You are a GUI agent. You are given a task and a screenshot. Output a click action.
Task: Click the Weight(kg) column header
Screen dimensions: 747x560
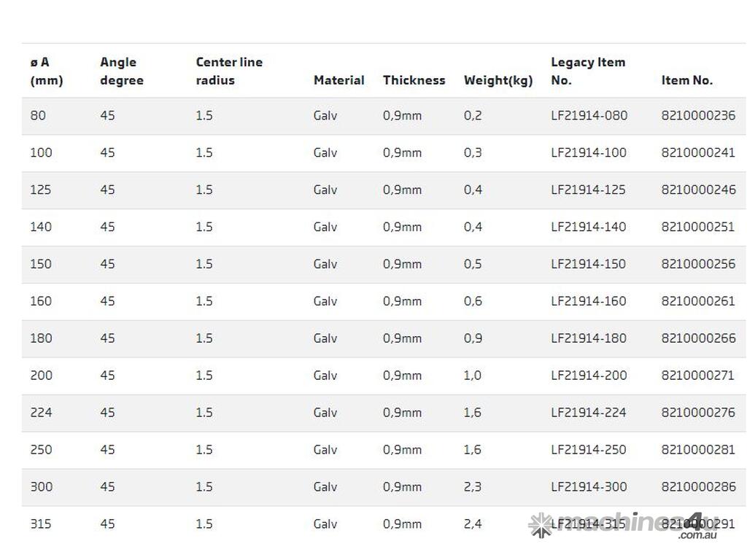click(498, 80)
